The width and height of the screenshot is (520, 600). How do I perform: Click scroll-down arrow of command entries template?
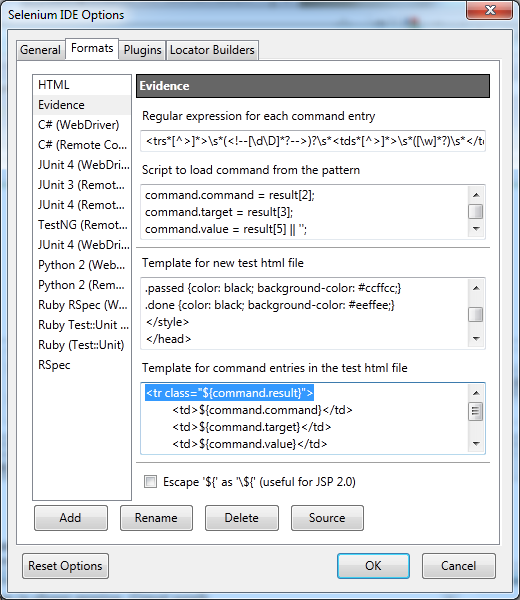(476, 444)
